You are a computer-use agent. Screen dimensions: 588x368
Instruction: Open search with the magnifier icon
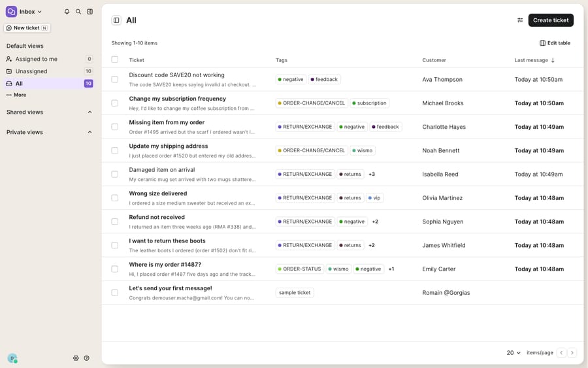(78, 12)
